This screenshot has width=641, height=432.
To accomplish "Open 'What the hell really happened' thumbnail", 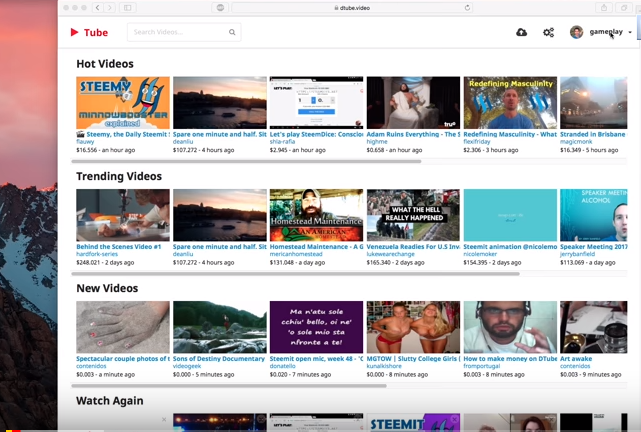I will (x=413, y=215).
